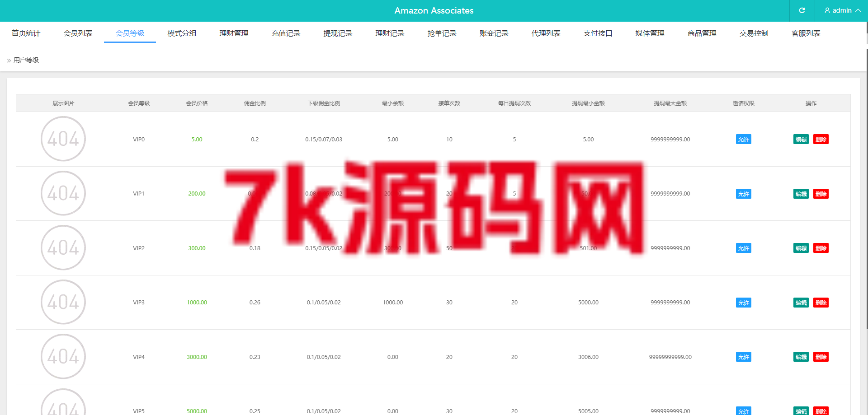Open 代理列表 tab
The image size is (868, 415).
[x=546, y=33]
